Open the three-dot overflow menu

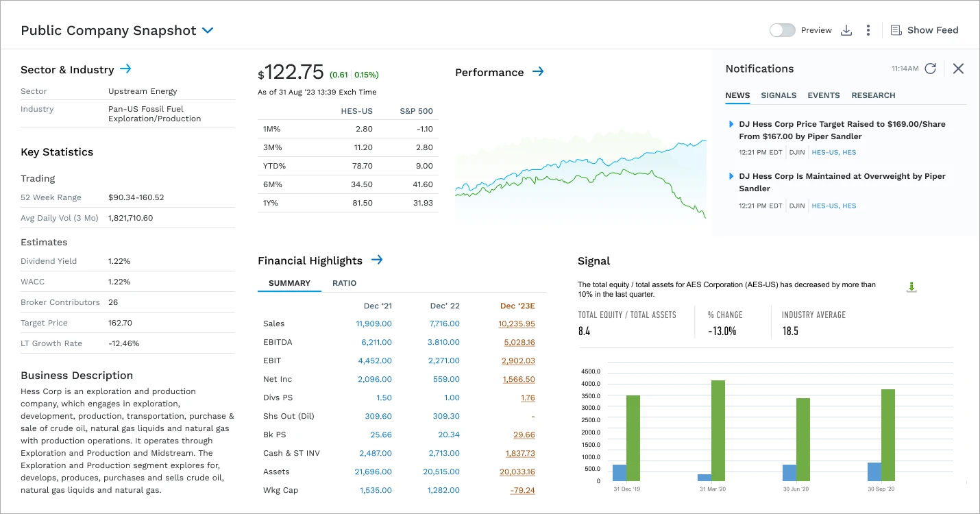click(x=868, y=30)
